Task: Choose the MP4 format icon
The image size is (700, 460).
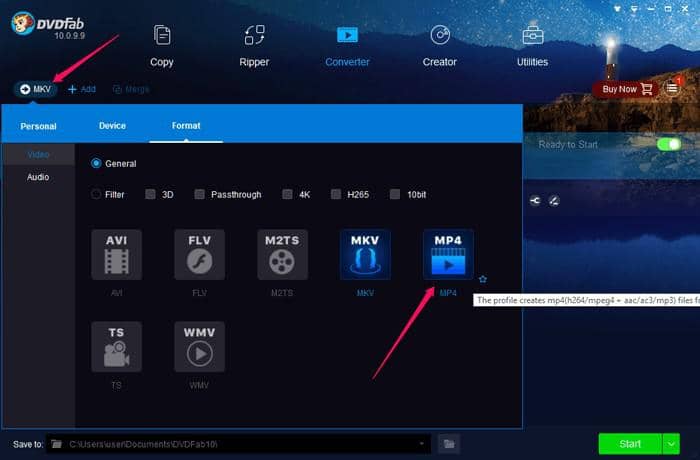Action: 448,255
